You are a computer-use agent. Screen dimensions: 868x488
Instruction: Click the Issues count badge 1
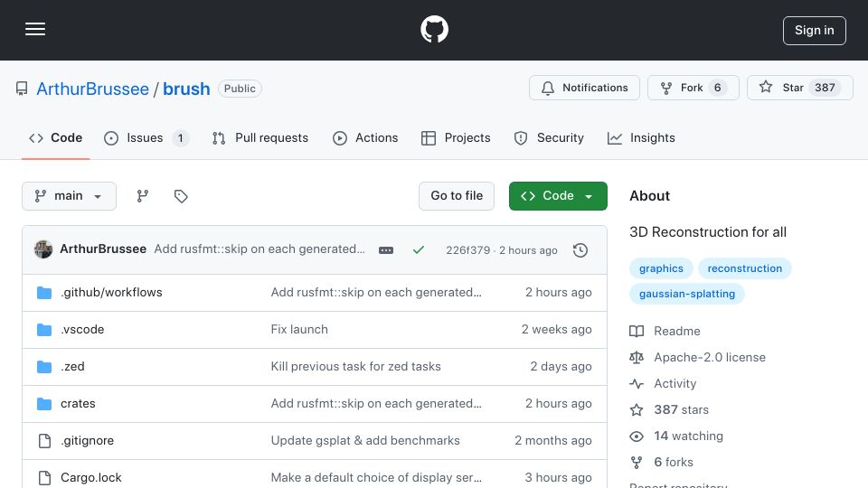(x=180, y=137)
